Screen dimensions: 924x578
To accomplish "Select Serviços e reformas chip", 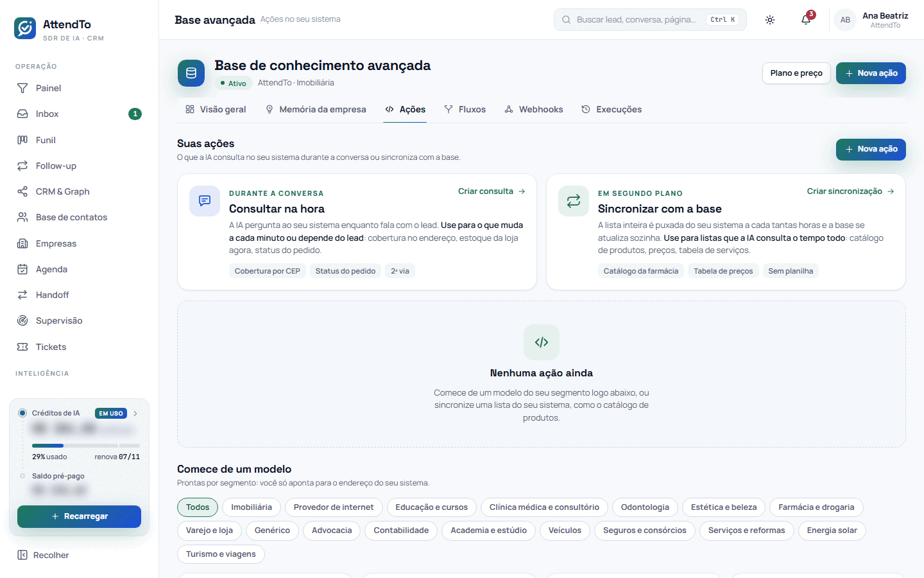I will (x=746, y=530).
